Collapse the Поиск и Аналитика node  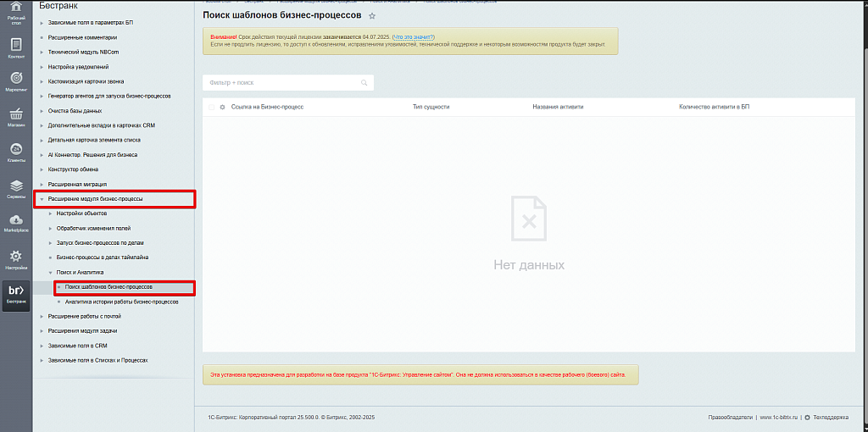click(51, 273)
